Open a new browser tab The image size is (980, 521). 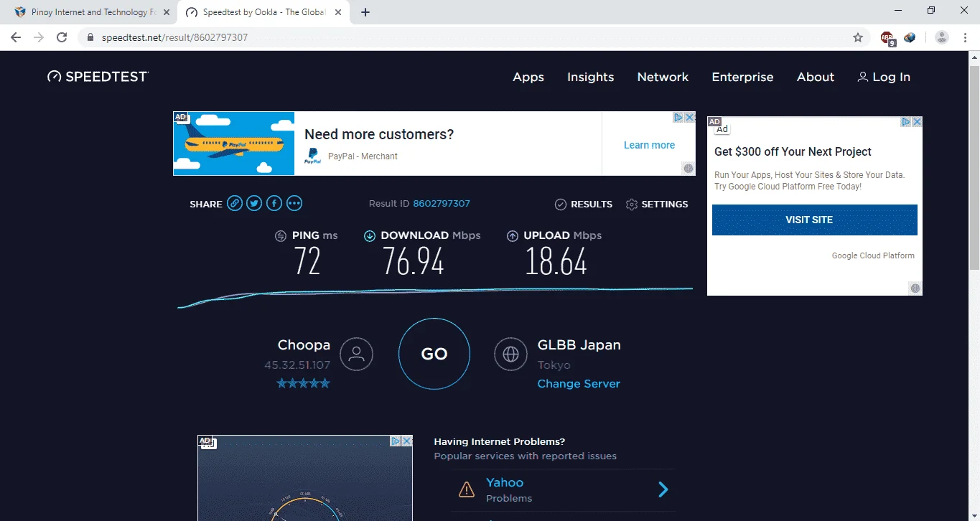point(365,12)
